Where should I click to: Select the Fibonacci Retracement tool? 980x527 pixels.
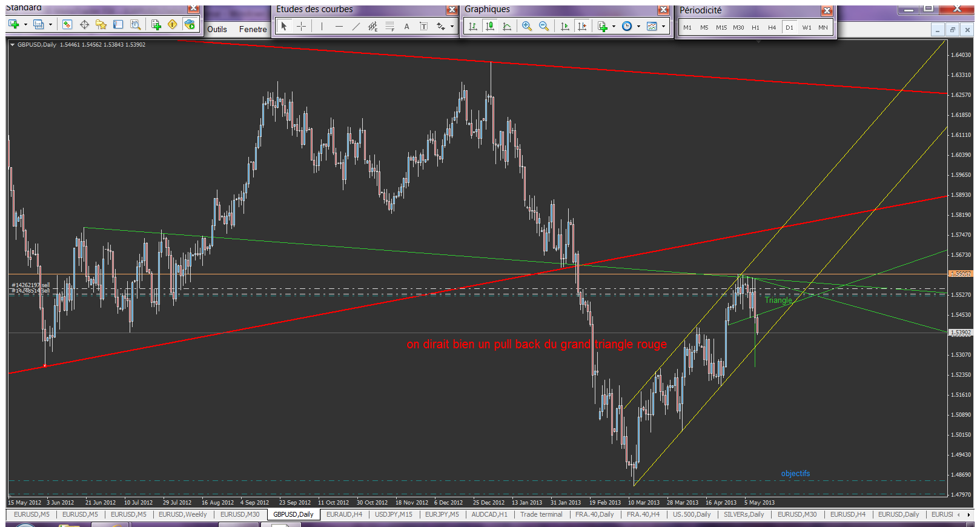pos(389,26)
